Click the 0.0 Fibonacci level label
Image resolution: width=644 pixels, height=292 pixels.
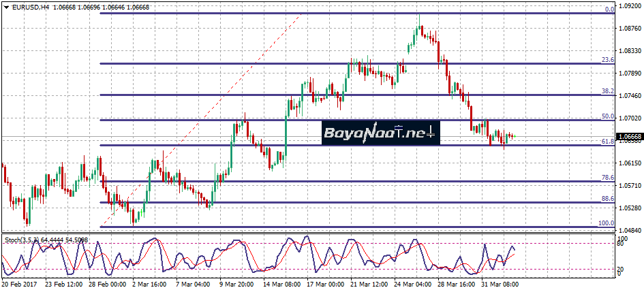(610, 10)
